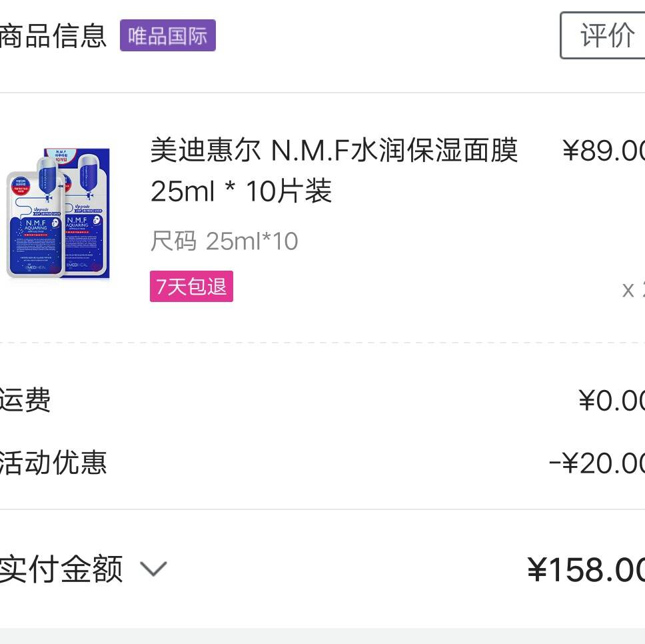
Task: Expand the 实付金额 chevron arrow
Action: coord(153,569)
